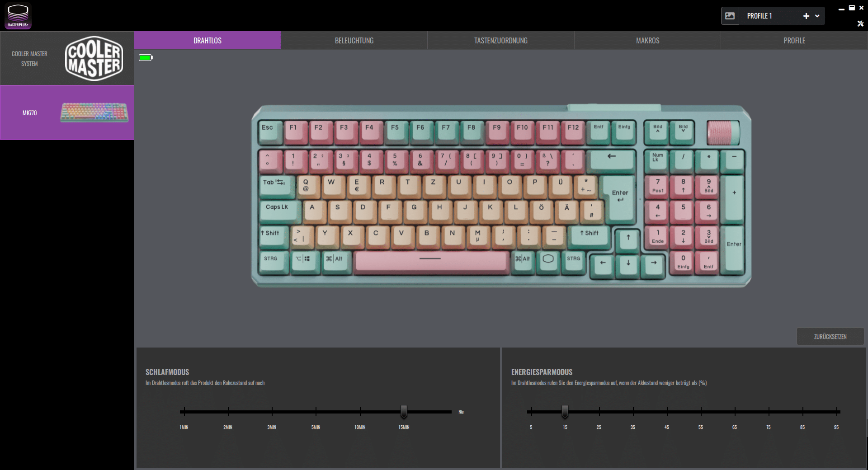Select the MK770 keyboard thumbnail

[x=94, y=113]
